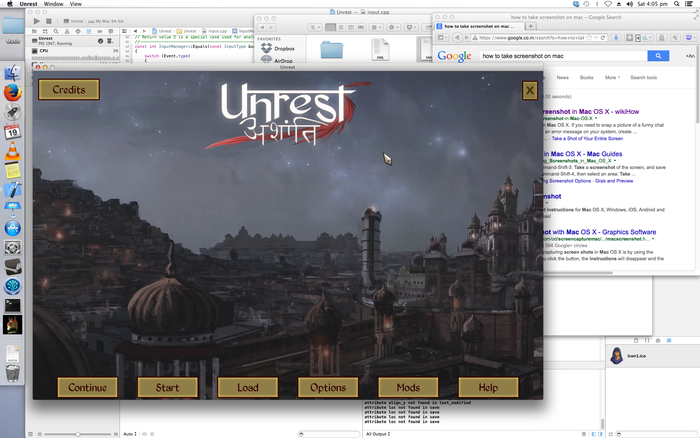Open the Finder arrange dropdown
Viewport: 700px width, 438px height.
376,28
